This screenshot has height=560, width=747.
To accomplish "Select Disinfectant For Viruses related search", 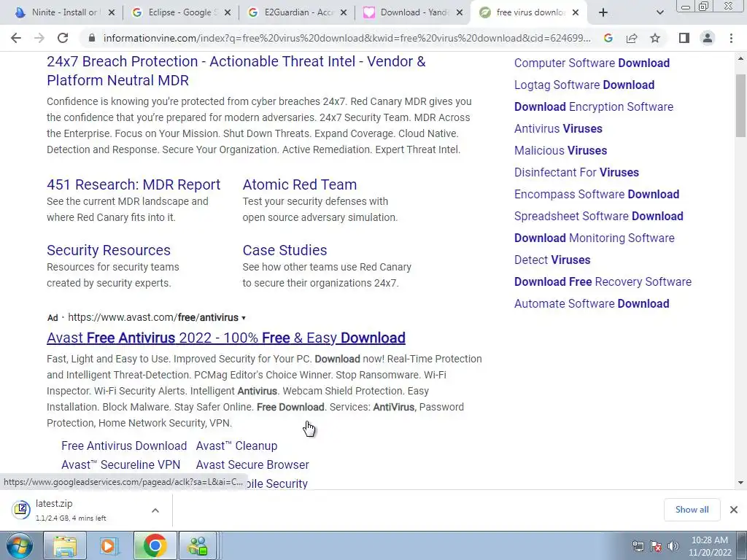I will pos(576,172).
